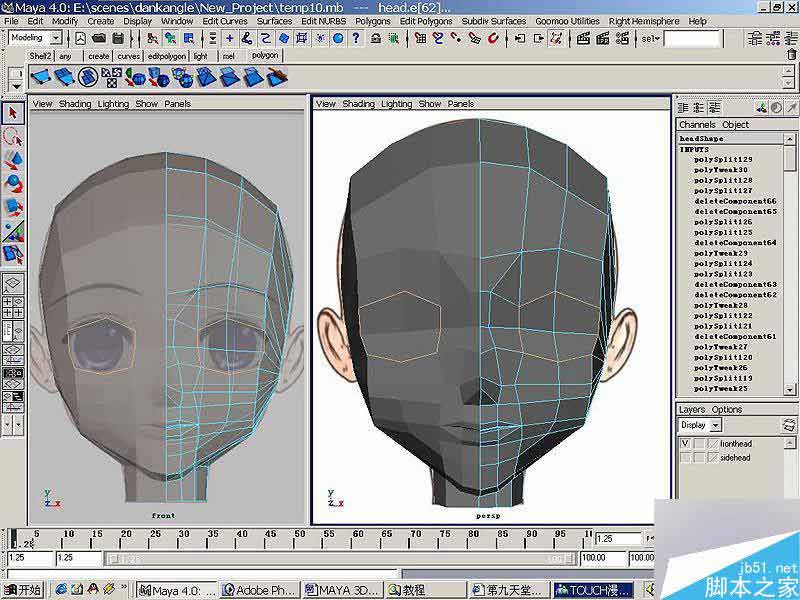Open Shading menu in persp viewport
Viewport: 800px width, 600px height.
358,104
